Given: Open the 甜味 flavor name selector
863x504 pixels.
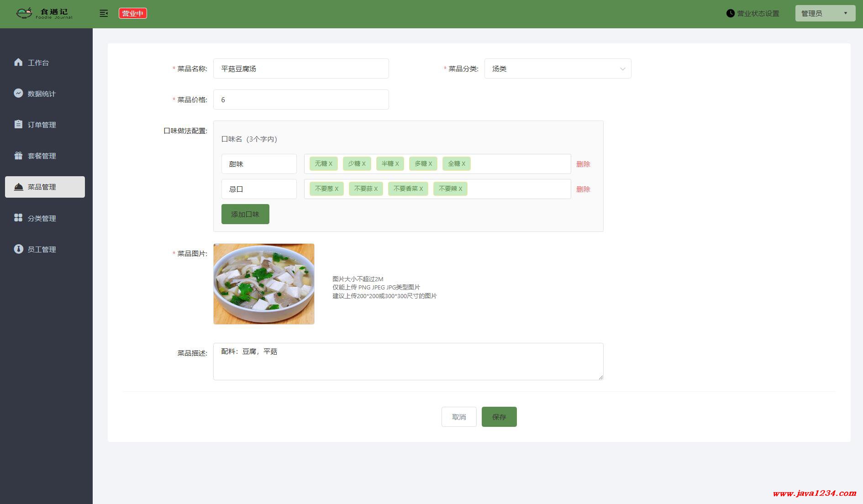Looking at the screenshot, I should pyautogui.click(x=259, y=164).
